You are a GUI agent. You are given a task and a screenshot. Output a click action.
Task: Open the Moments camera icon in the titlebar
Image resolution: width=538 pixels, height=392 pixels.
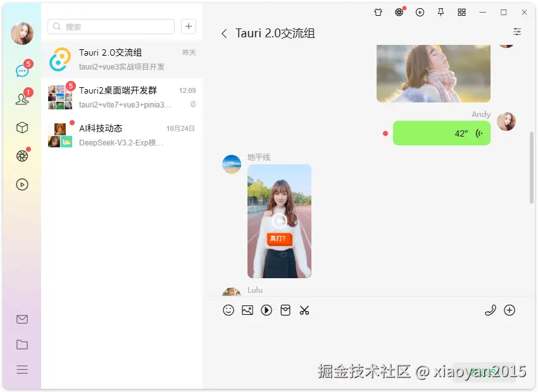tap(399, 12)
